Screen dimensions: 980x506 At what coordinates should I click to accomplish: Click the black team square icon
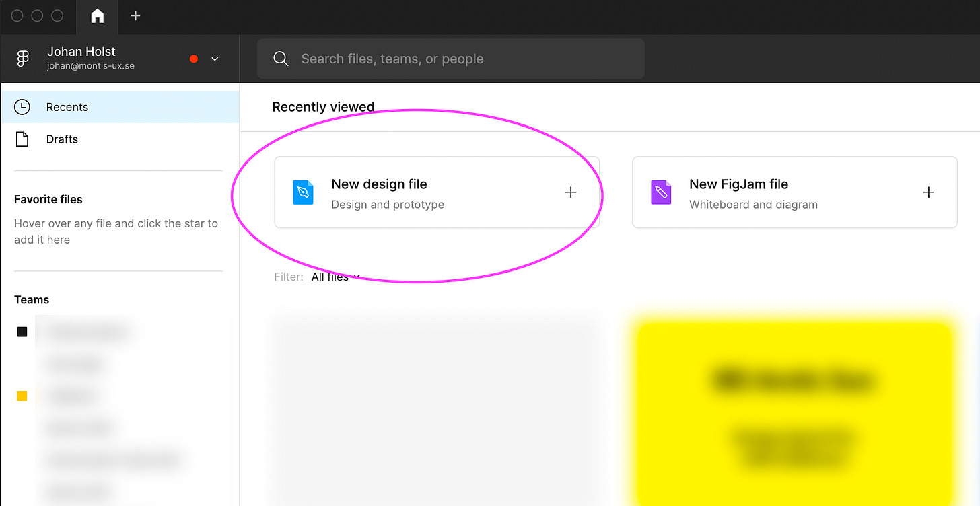tap(22, 332)
